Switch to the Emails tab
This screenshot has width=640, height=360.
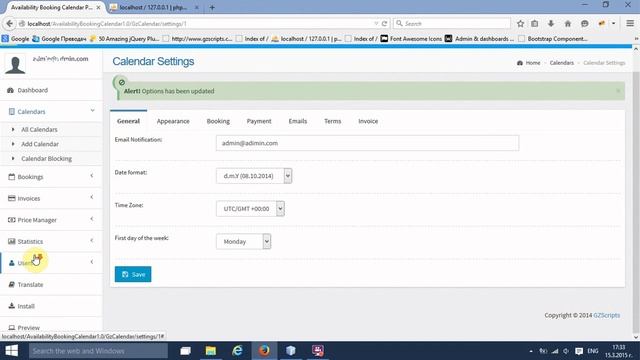(x=298, y=121)
